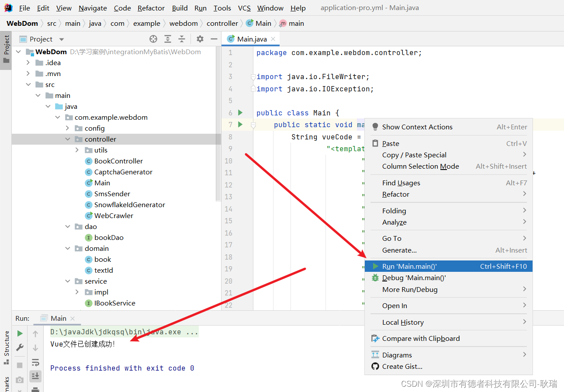Open Project panel settings gear
This screenshot has width=564, height=392.
pos(200,39)
